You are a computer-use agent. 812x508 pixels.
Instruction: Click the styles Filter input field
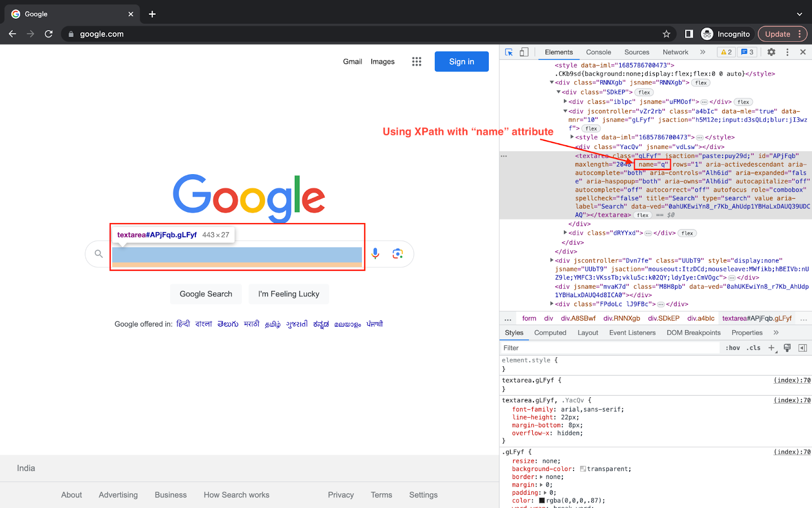609,348
